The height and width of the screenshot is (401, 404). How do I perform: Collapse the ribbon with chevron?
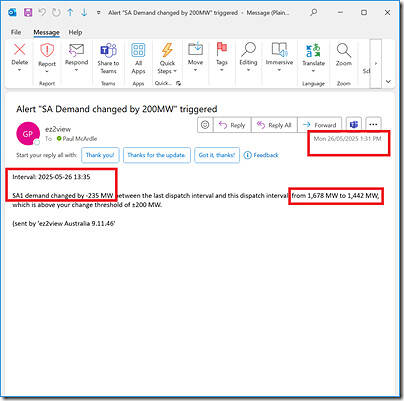coord(388,81)
